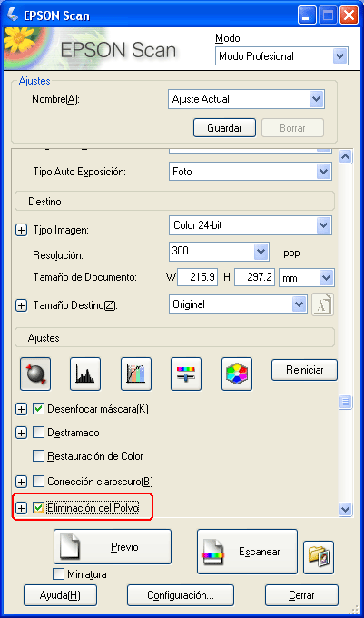This screenshot has height=618, width=364.
Task: Expand the Tamaño Destino plus box
Action: 21,305
